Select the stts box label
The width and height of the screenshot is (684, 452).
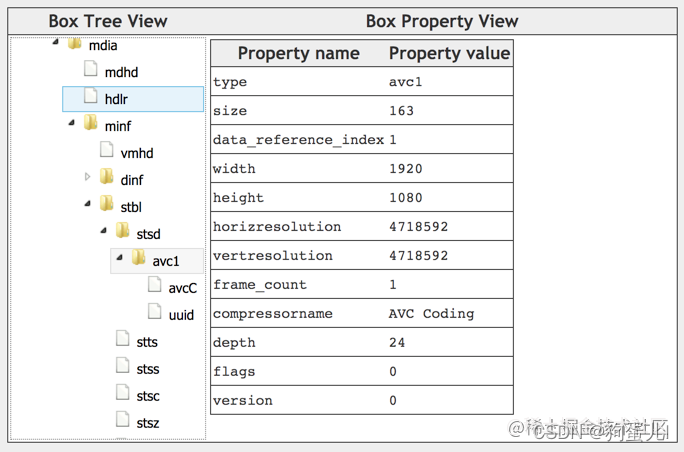point(147,342)
